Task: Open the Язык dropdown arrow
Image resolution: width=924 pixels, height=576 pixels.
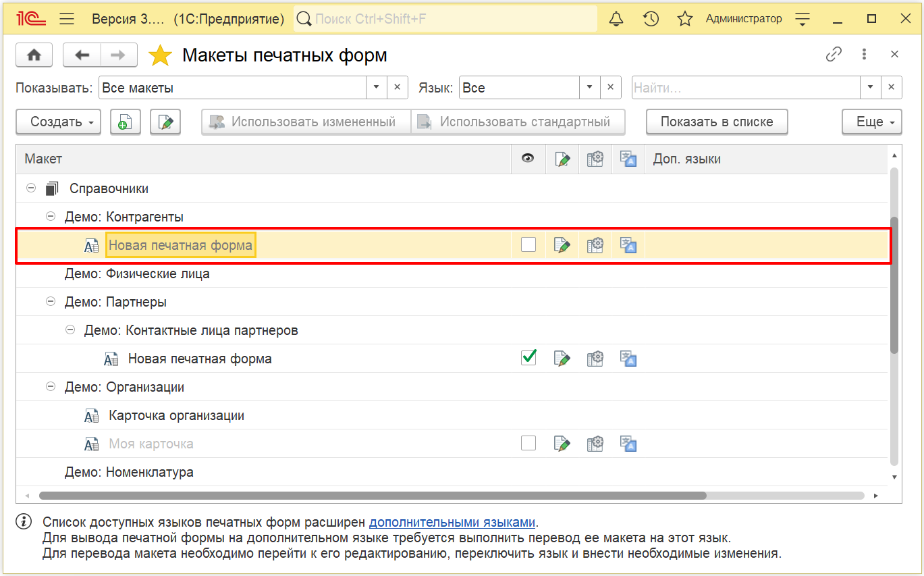Action: coord(590,87)
